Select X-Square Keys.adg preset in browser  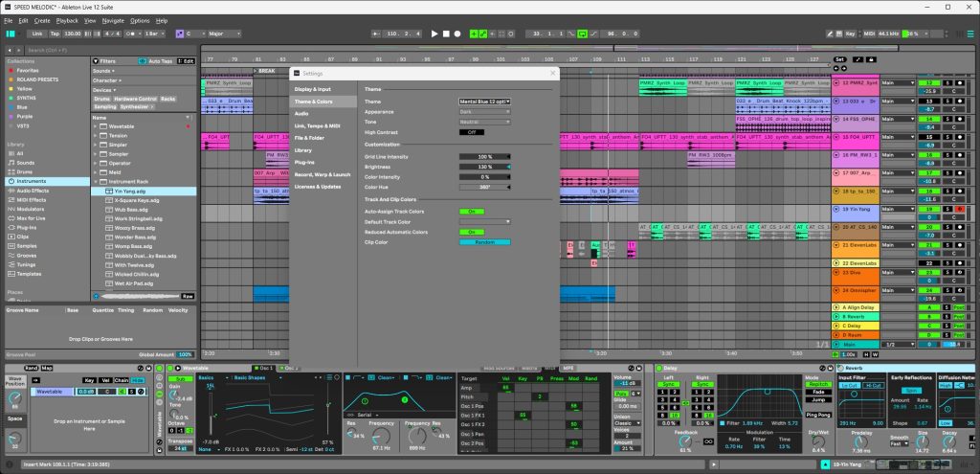(x=134, y=199)
